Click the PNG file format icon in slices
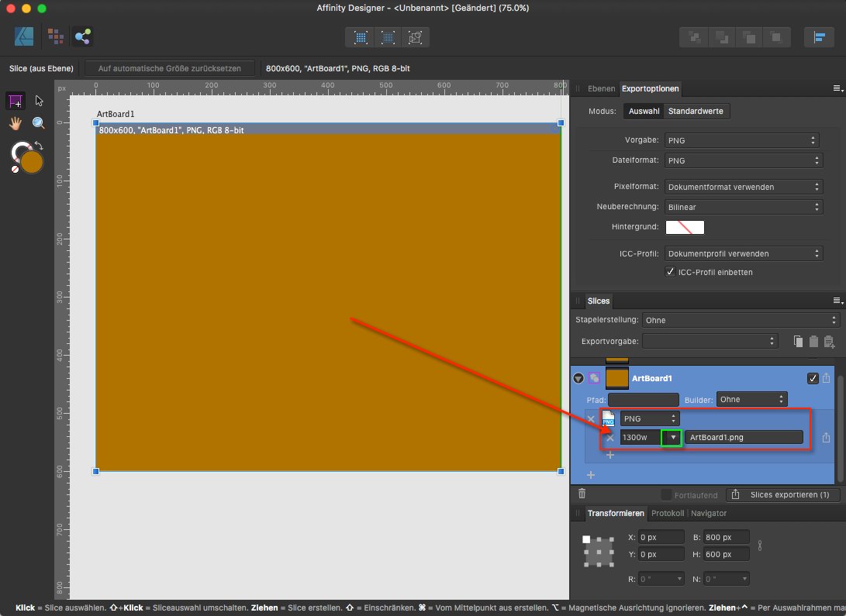The width and height of the screenshot is (846, 616). (x=609, y=418)
